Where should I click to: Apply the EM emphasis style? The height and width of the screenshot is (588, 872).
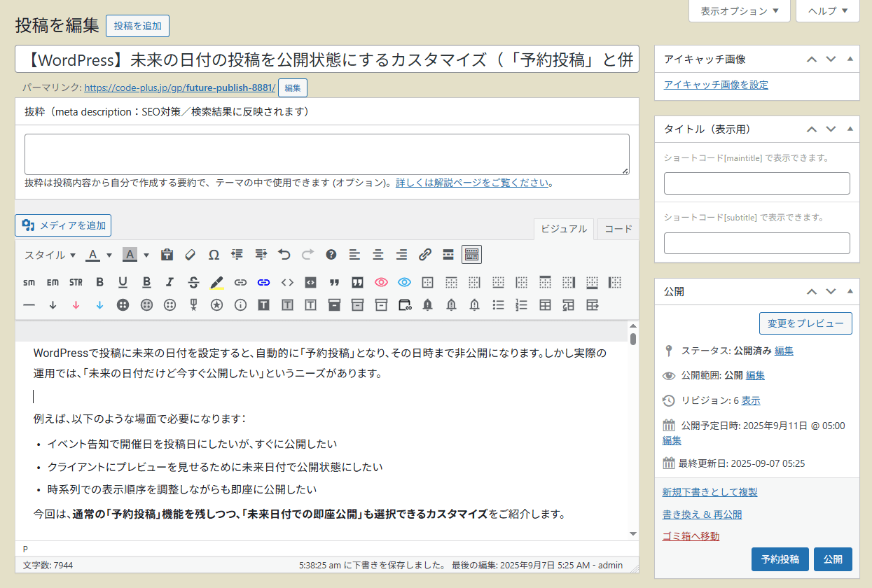53,283
